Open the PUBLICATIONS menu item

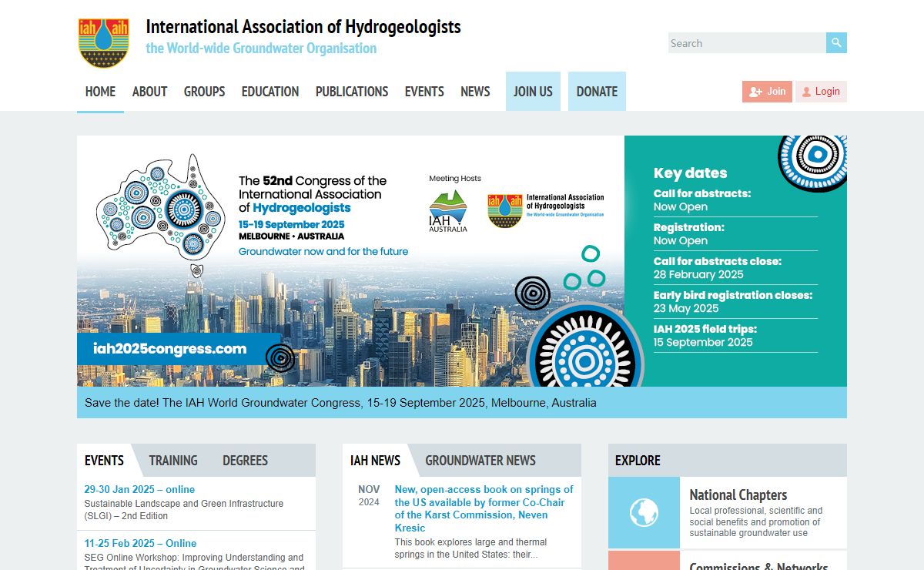pos(352,92)
